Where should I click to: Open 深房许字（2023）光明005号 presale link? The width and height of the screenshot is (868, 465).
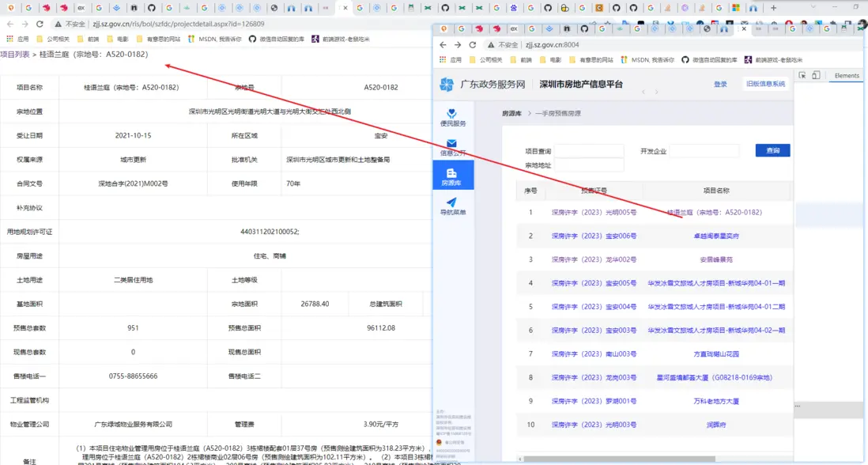click(594, 213)
